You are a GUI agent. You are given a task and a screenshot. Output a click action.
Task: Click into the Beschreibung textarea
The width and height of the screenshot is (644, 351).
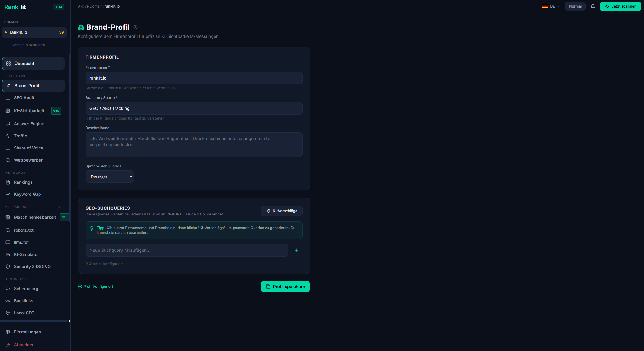pyautogui.click(x=194, y=145)
